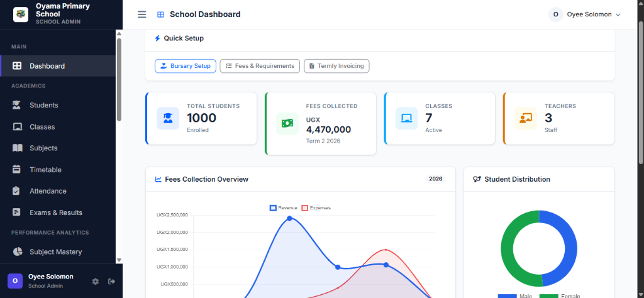Click the Classes card laptop icon

(x=407, y=118)
